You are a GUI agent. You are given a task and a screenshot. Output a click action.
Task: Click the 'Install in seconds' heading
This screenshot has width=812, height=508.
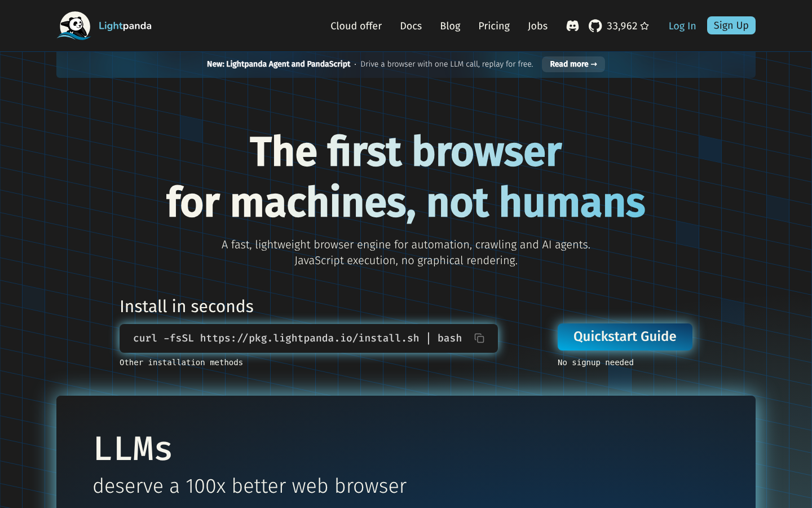pyautogui.click(x=187, y=306)
